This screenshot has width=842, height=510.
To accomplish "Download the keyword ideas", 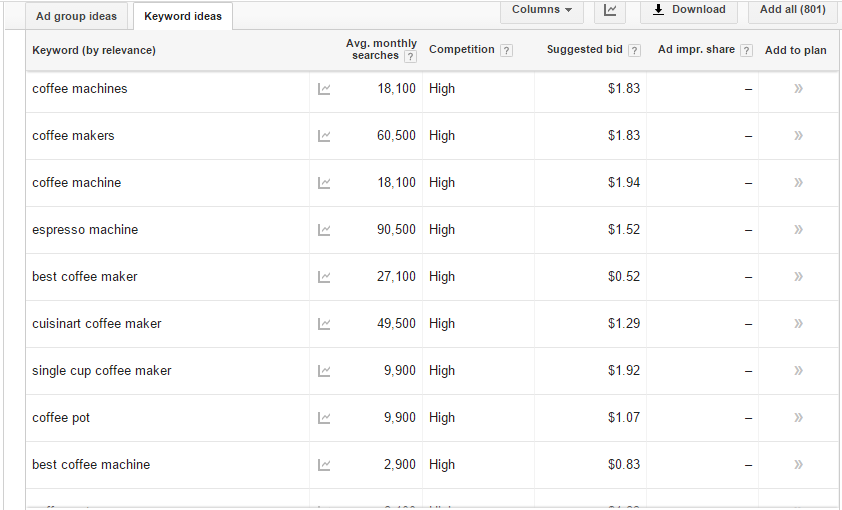I will [x=688, y=10].
